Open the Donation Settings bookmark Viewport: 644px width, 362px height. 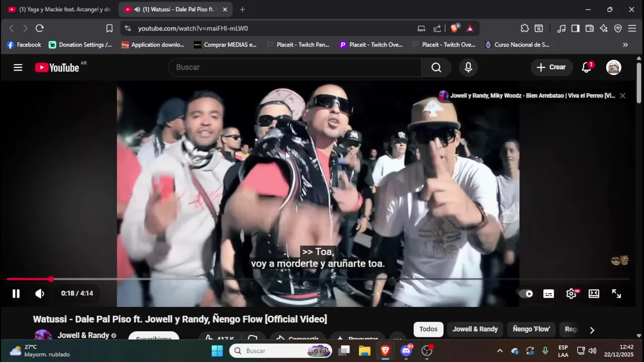click(80, 45)
